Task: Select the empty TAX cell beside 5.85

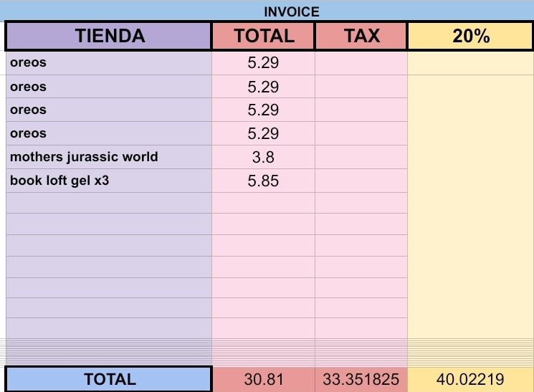Action: (x=361, y=181)
